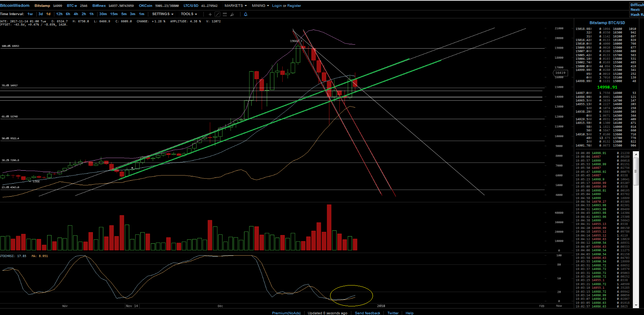The height and width of the screenshot is (315, 644).
Task: Set chart interval to 2h
Action: pyautogui.click(x=84, y=14)
